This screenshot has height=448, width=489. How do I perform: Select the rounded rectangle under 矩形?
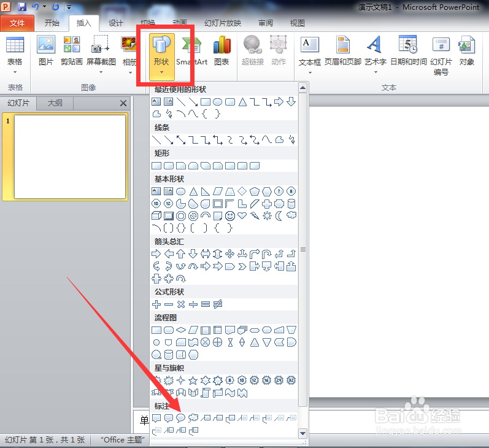169,166
